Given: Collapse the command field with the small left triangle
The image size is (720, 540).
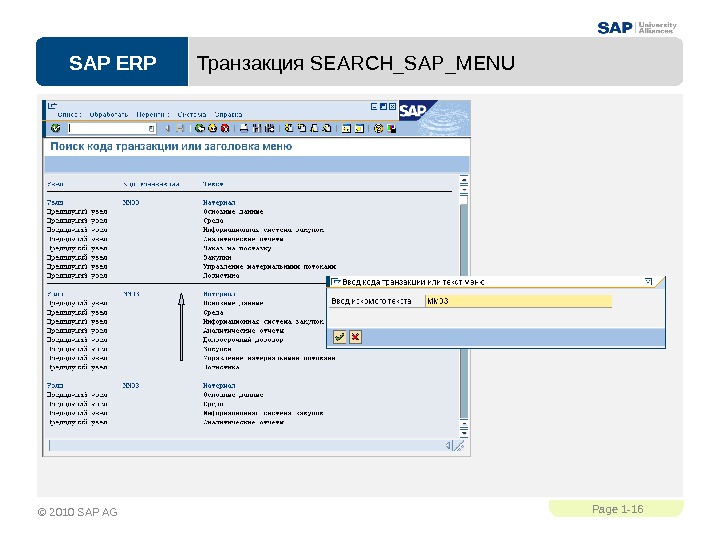Looking at the screenshot, I should (x=168, y=128).
